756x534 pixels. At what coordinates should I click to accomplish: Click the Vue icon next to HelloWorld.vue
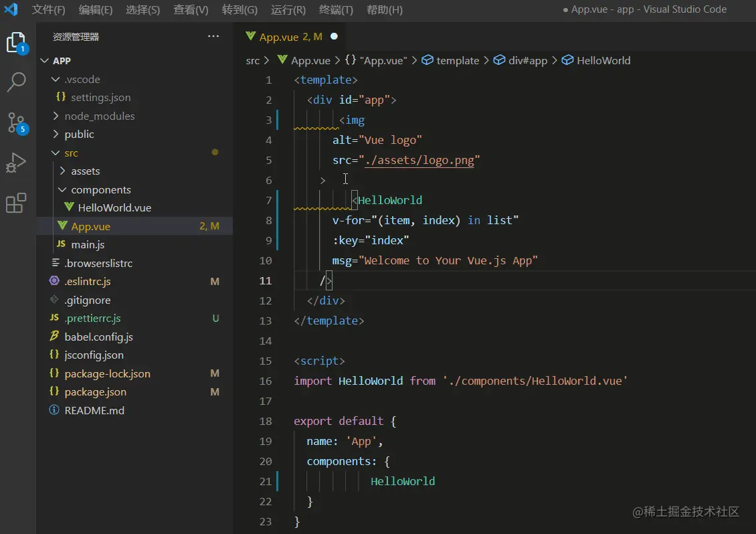coord(70,207)
